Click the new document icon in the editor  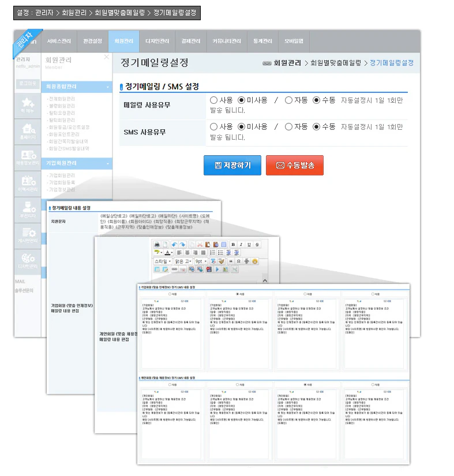coord(165,245)
